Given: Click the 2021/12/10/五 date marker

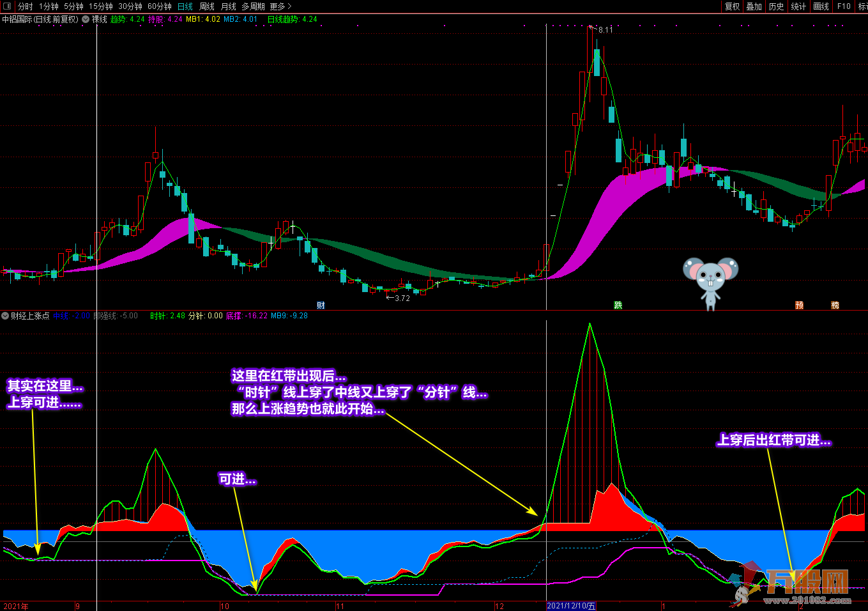Looking at the screenshot, I should point(572,606).
